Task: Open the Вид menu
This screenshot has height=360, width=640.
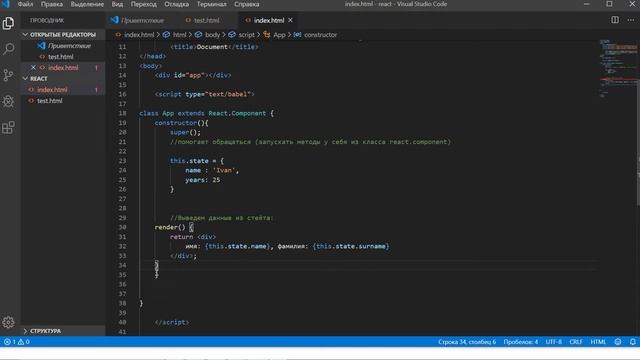Action: (117, 4)
